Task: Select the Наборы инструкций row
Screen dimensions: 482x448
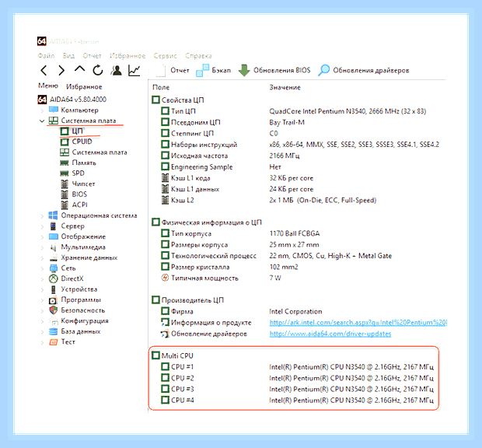Action: [x=300, y=145]
